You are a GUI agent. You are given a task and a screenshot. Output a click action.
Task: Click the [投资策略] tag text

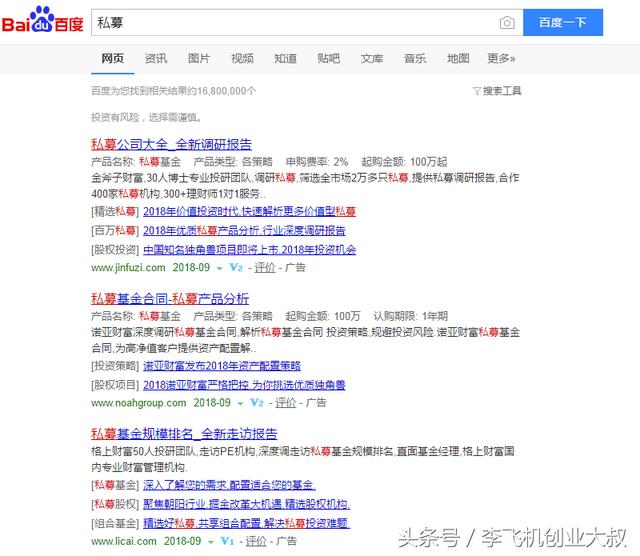click(x=115, y=366)
